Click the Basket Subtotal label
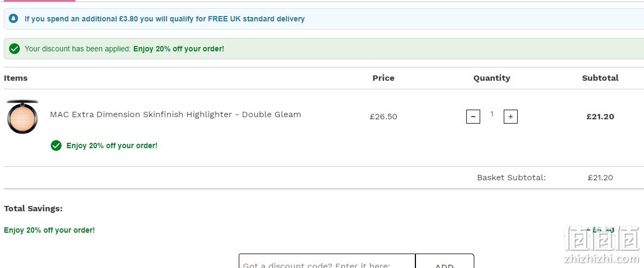This screenshot has width=644, height=268. click(x=511, y=178)
